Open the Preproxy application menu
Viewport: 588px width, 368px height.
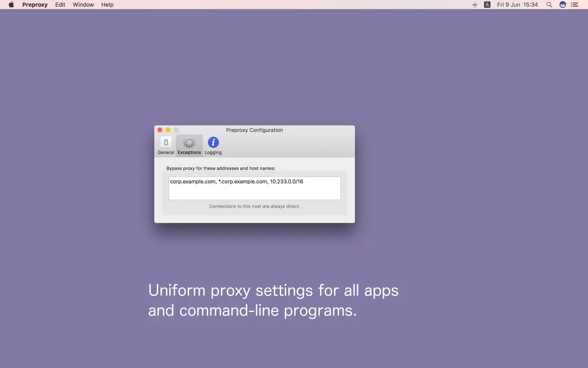pyautogui.click(x=35, y=5)
